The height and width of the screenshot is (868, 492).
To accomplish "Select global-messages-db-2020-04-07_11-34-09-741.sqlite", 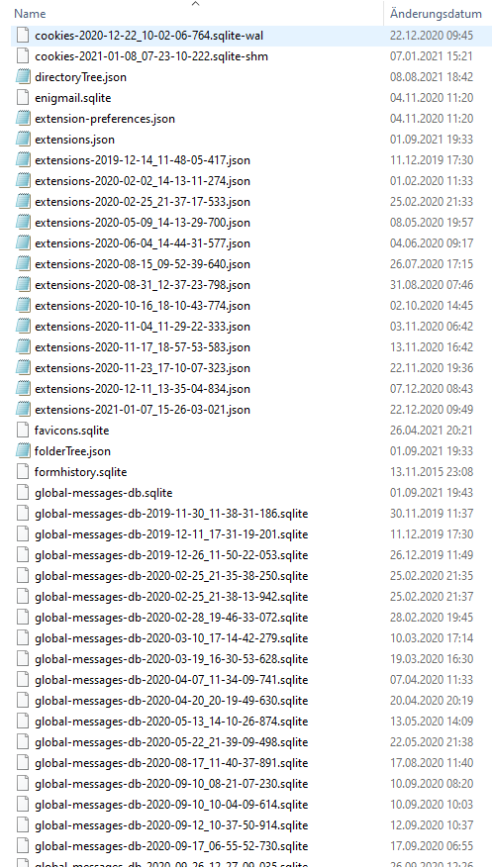I will 171,680.
